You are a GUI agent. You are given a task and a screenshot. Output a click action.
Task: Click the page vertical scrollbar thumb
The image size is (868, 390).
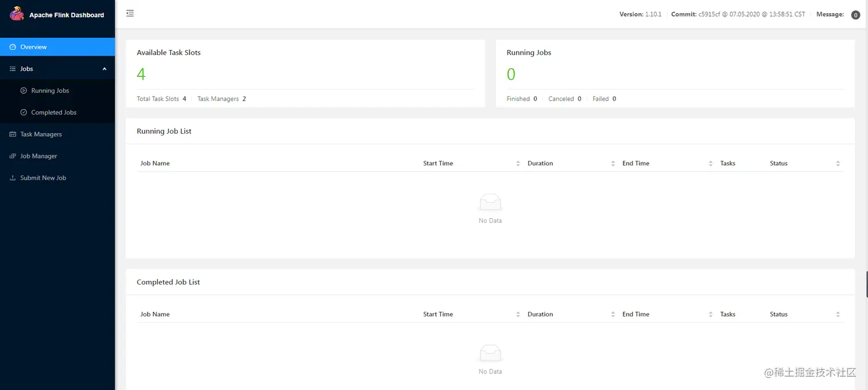click(x=866, y=283)
